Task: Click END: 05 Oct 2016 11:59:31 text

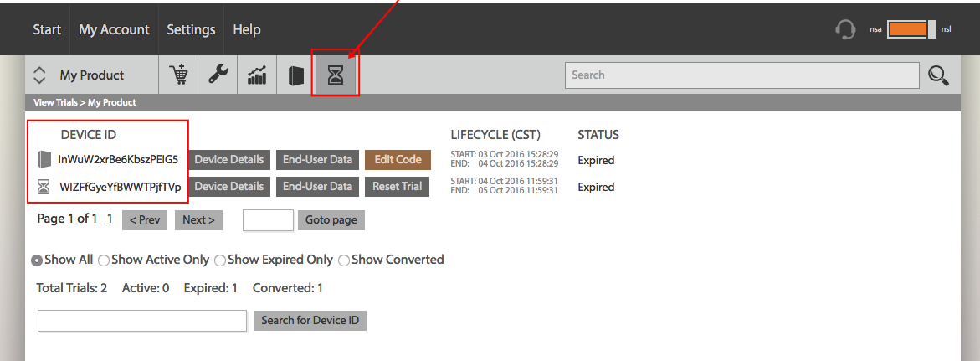Action: pyautogui.click(x=505, y=191)
